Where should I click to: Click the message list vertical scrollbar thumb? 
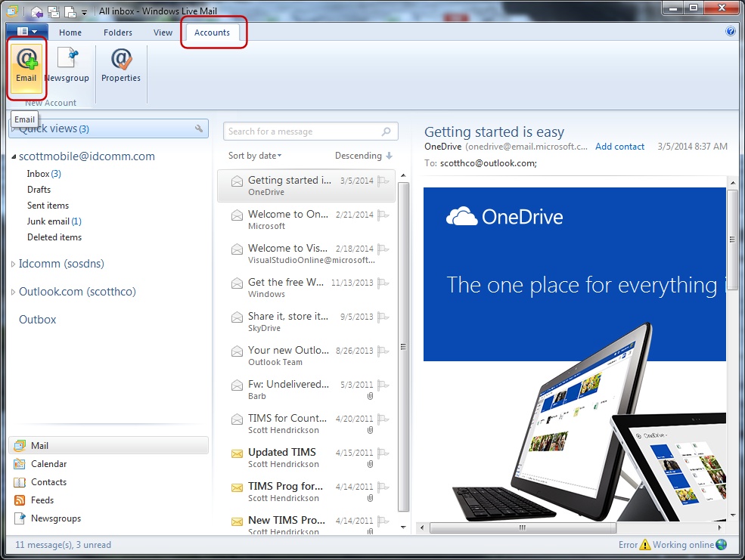403,346
